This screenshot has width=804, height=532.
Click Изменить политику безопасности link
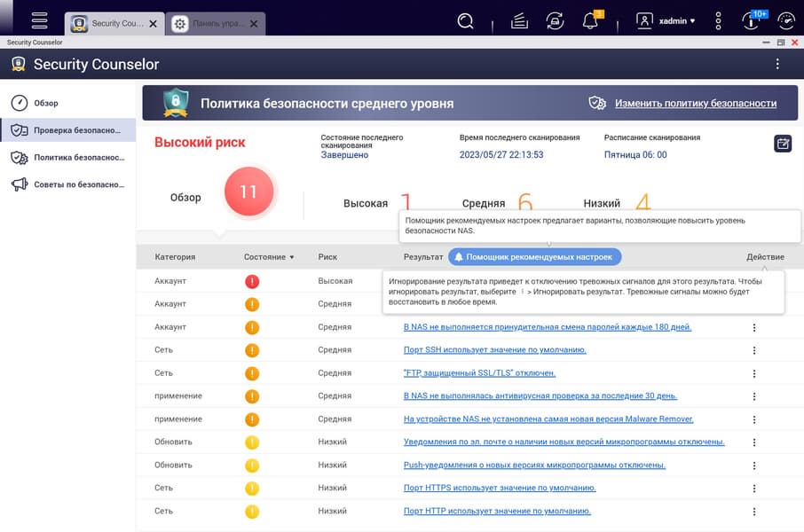[695, 104]
